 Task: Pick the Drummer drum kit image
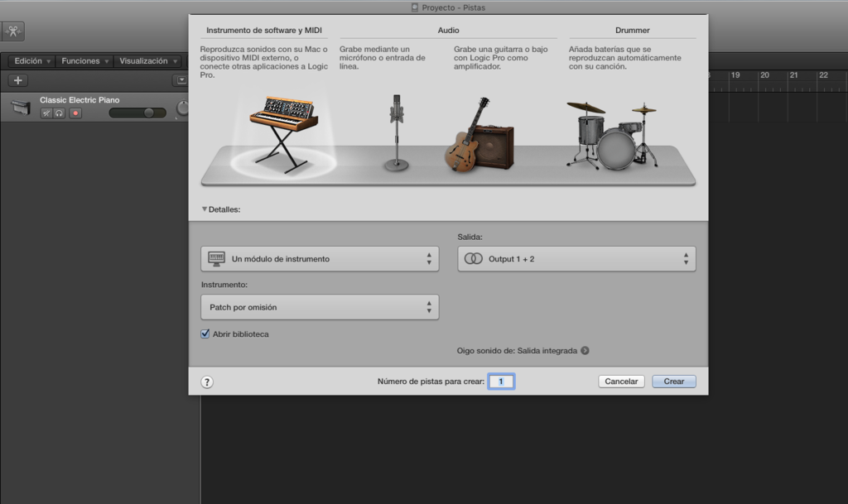pyautogui.click(x=612, y=136)
